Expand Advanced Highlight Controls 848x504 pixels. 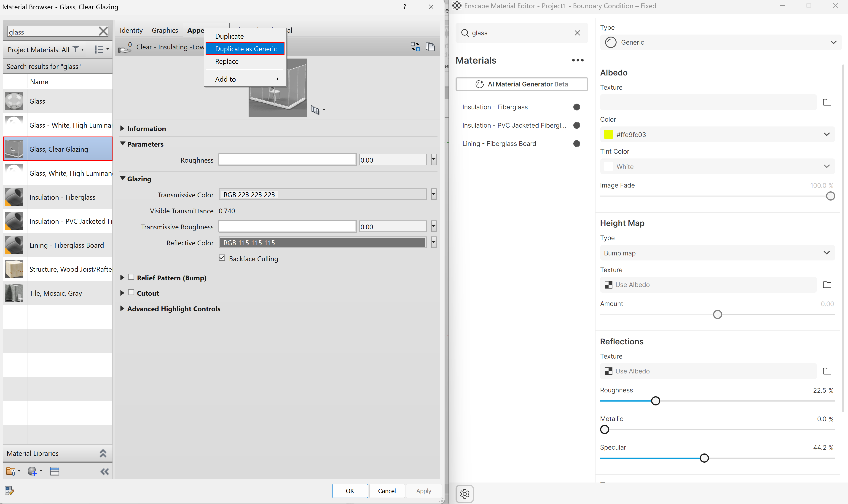click(122, 308)
